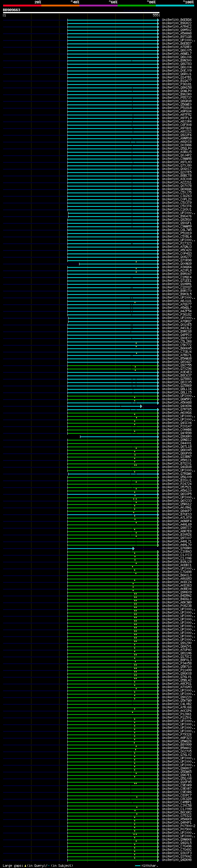Select hit UniRef100_B6EBD6
Screen dimensions: 197x868
177,20
